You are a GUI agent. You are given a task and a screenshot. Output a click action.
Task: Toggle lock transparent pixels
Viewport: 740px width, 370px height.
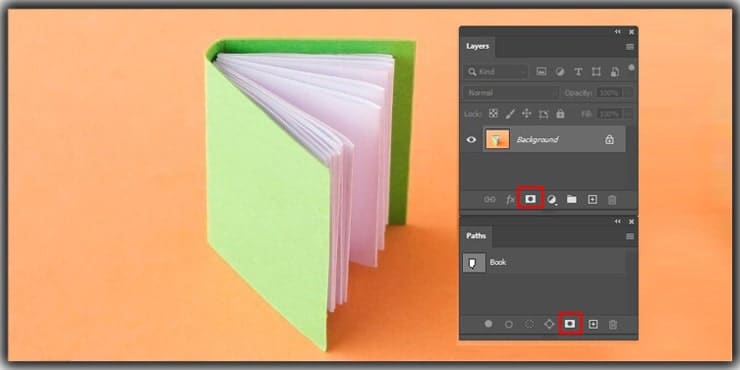click(x=493, y=114)
